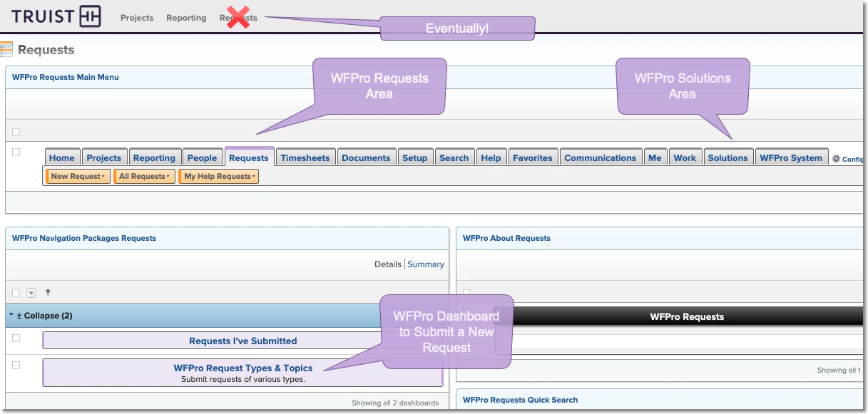Open the Setup tab
This screenshot has height=414, width=868.
pyautogui.click(x=414, y=157)
